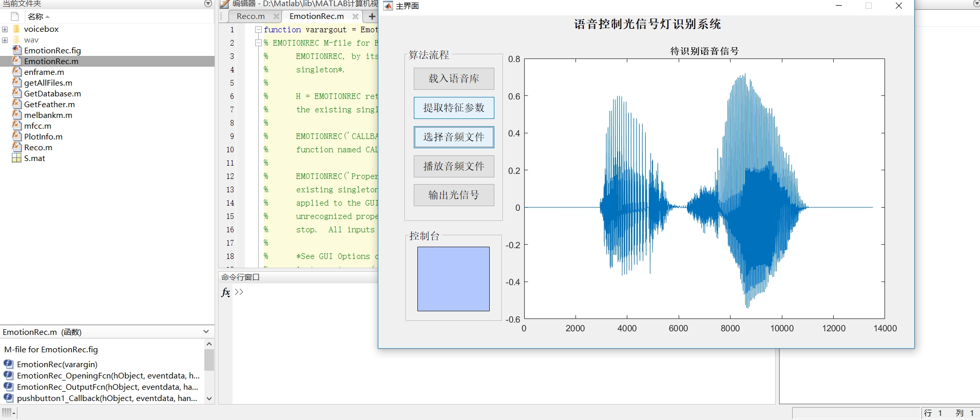Image resolution: width=980 pixels, height=420 pixels.
Task: Select the getAllFiles.m file icon
Action: coord(17,83)
